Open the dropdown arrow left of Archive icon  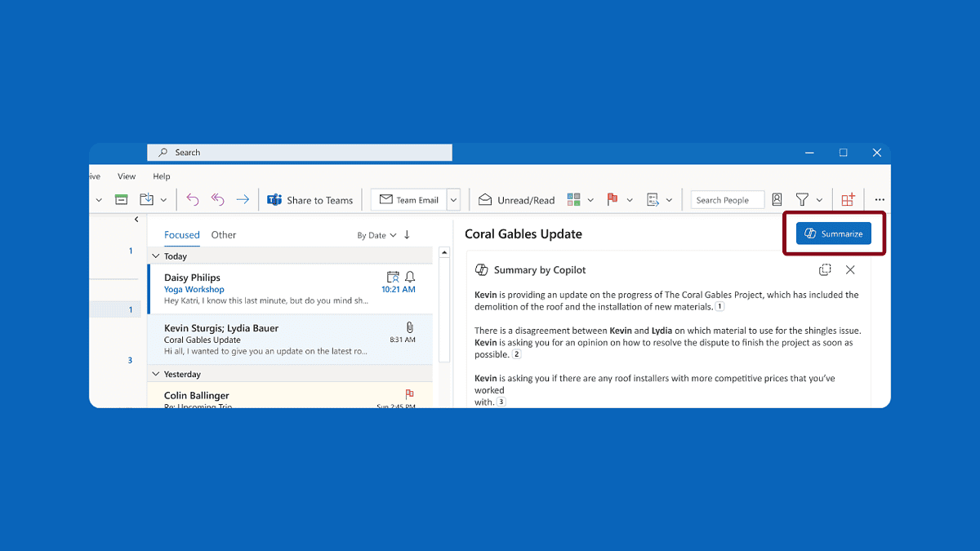click(x=99, y=200)
